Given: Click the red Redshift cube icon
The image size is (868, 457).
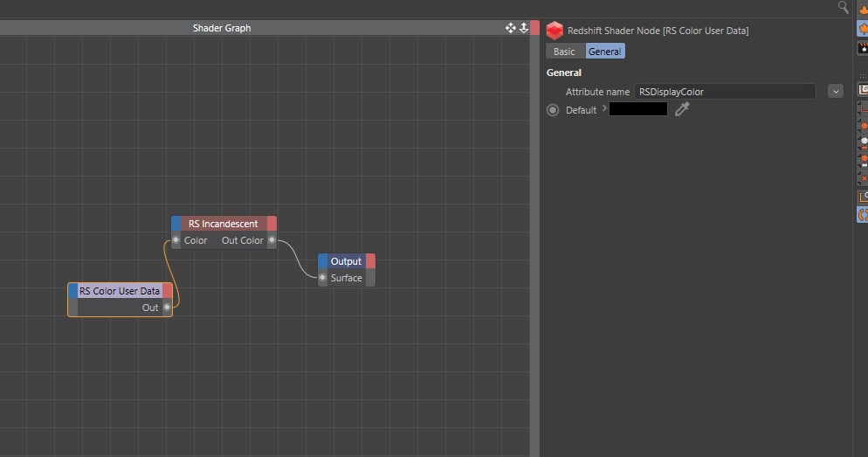Looking at the screenshot, I should point(555,31).
